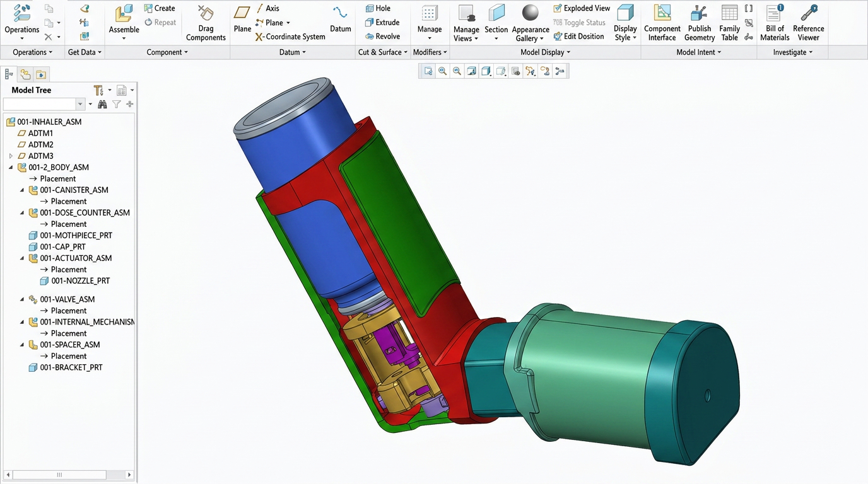Viewport: 868px width, 484px height.
Task: Click the Hole feature icon
Action: click(x=370, y=8)
